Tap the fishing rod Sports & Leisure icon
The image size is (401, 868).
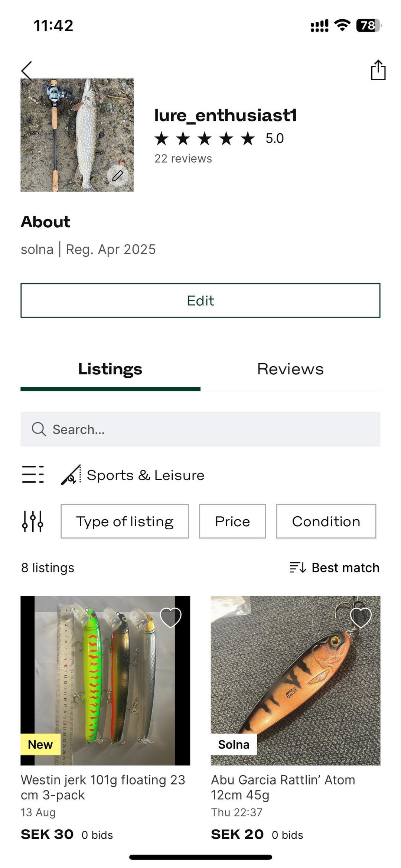(x=71, y=475)
